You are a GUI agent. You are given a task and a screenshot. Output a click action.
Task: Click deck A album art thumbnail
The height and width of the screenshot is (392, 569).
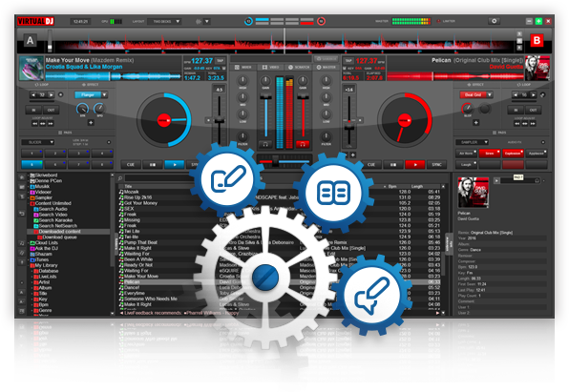[x=32, y=68]
